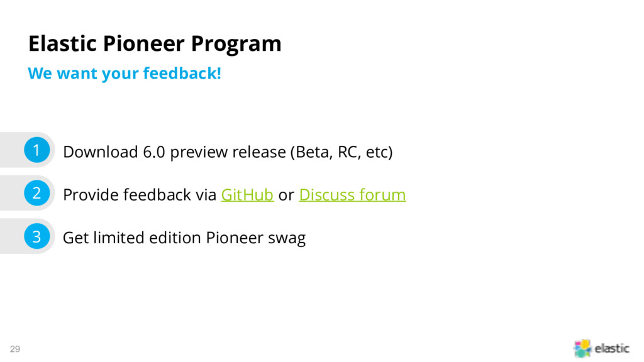This screenshot has width=644, height=362.
Task: Click the word 'Pioneer' in step three
Action: [235, 238]
